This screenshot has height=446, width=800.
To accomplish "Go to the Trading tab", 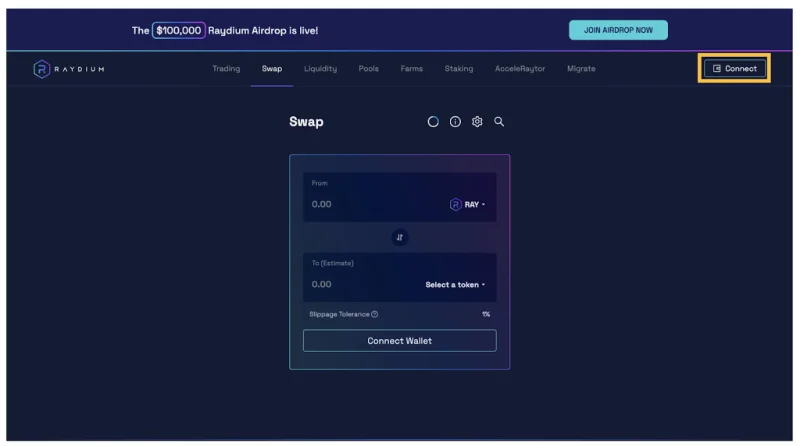I will click(x=226, y=68).
